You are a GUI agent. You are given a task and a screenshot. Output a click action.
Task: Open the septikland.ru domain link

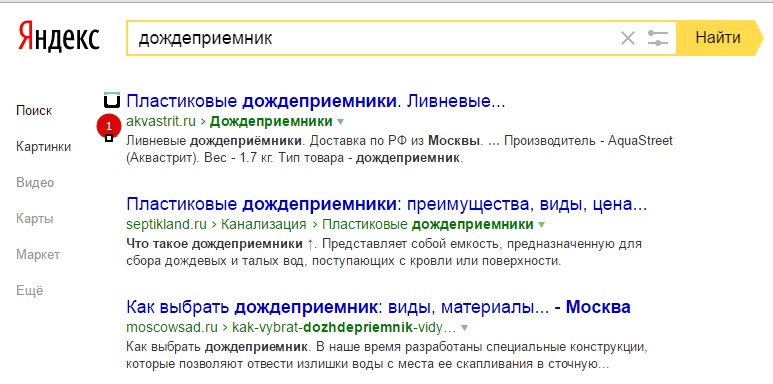(x=166, y=224)
